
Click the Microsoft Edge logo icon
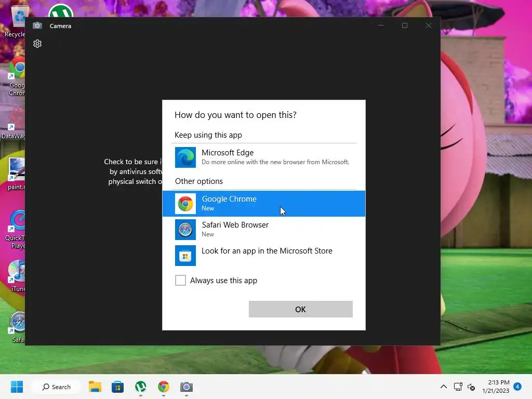[185, 157]
